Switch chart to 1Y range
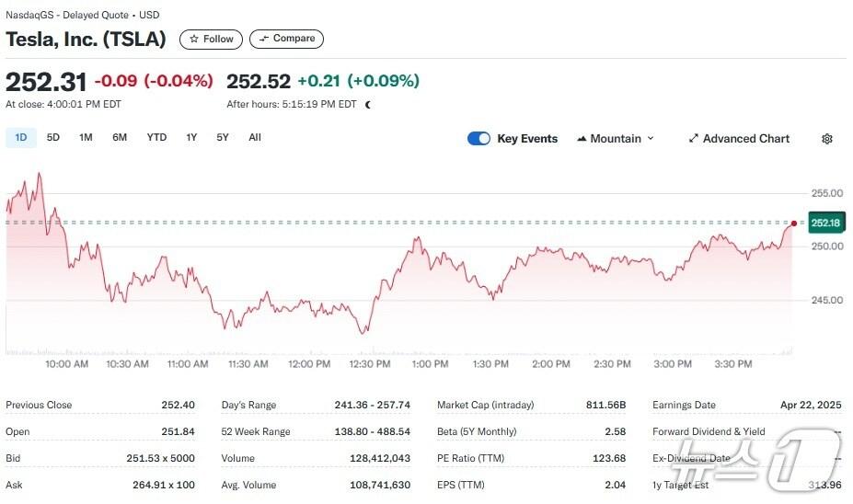853x504 pixels. point(191,138)
